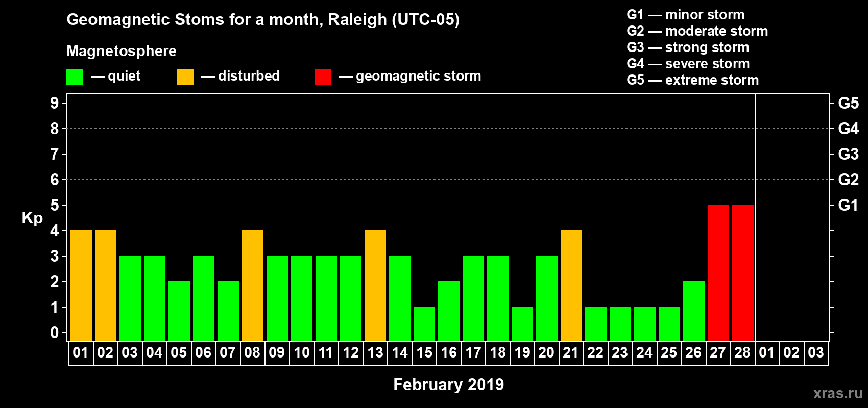
Task: Click the green bar for day 26
Action: pos(694,311)
